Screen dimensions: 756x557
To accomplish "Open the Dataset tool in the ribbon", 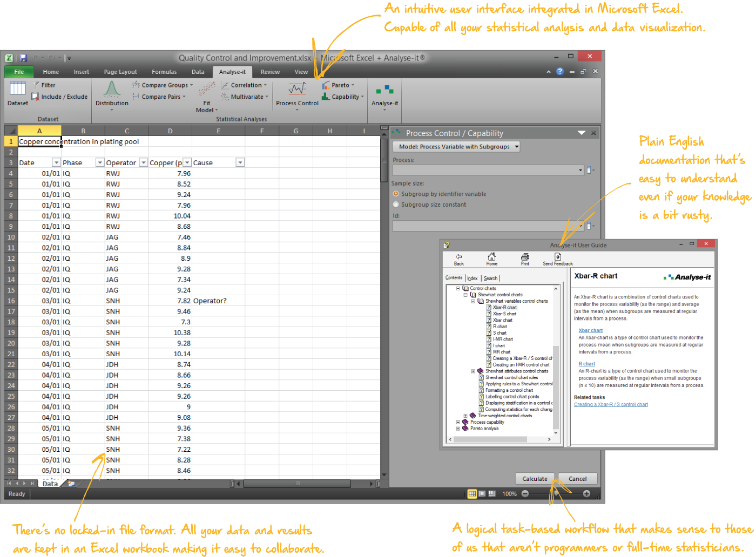I will tap(18, 93).
